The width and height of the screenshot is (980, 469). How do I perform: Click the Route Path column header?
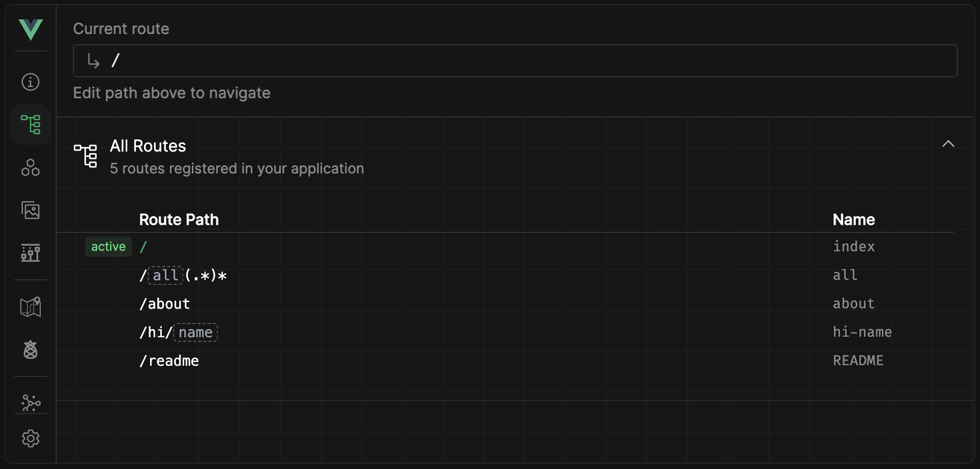179,220
